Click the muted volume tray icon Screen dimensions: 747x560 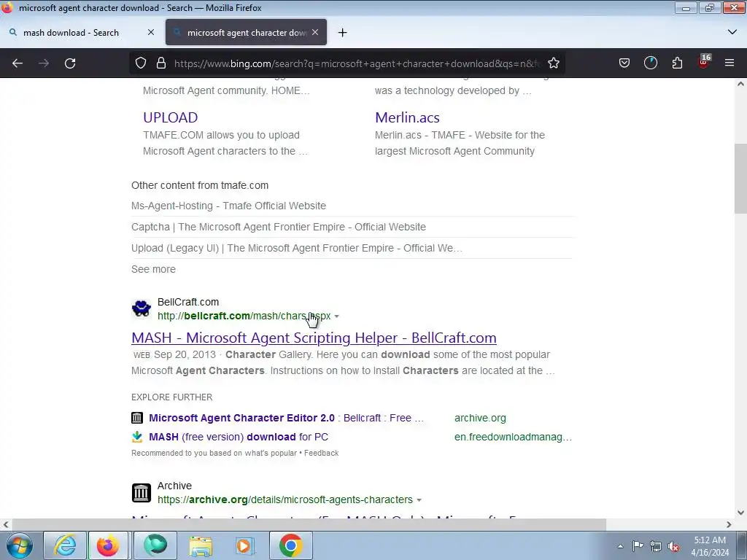[x=673, y=546]
